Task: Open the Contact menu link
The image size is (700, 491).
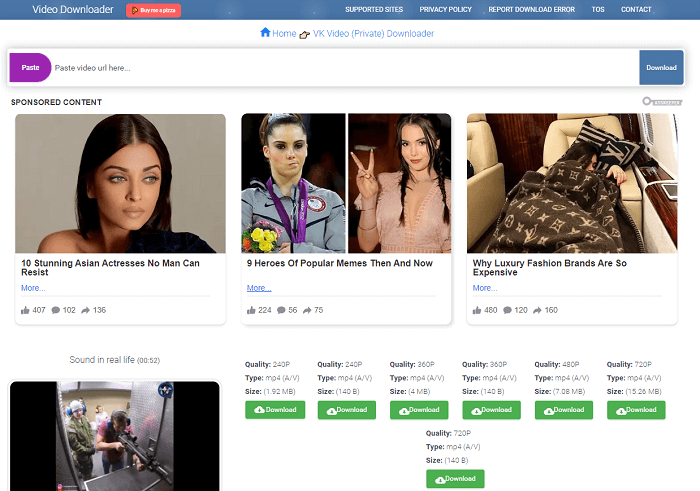Action: coord(636,9)
